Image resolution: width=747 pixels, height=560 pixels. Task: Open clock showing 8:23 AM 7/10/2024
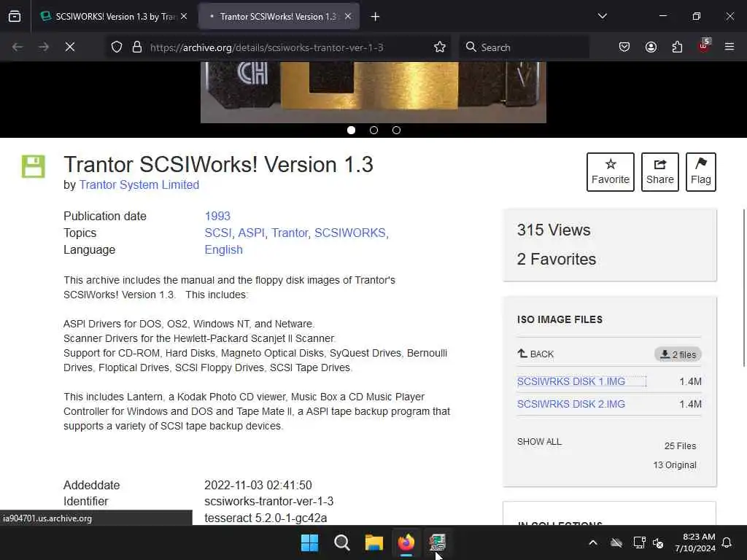695,542
